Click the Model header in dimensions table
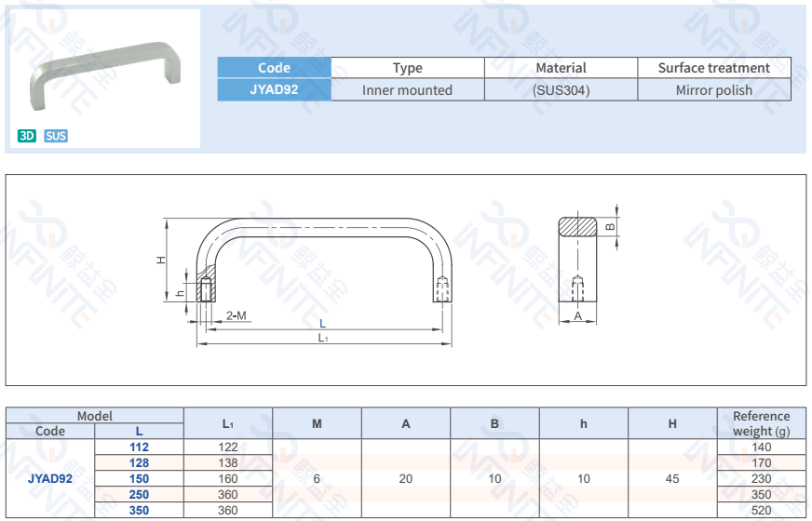The height and width of the screenshot is (521, 812). (x=94, y=416)
